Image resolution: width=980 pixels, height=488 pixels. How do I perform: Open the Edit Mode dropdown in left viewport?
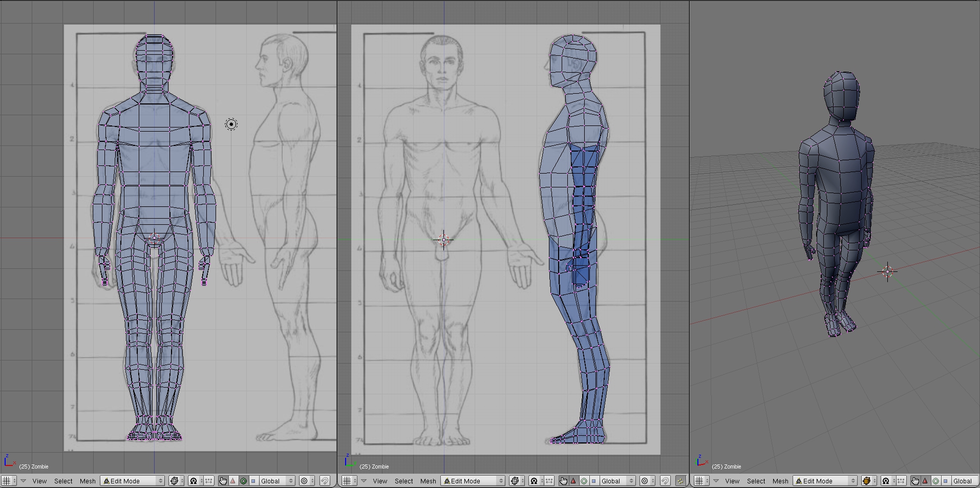point(132,481)
